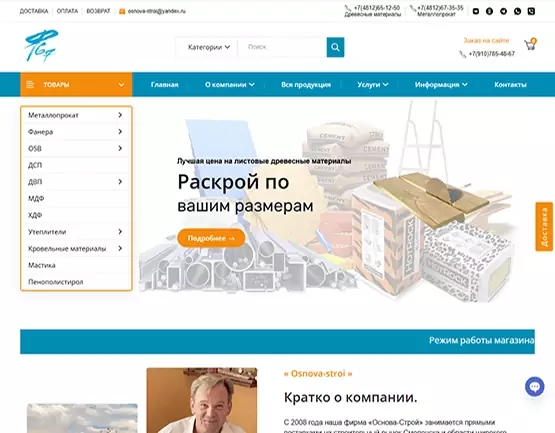Click the envelope icon beside the email

pyautogui.click(x=122, y=11)
